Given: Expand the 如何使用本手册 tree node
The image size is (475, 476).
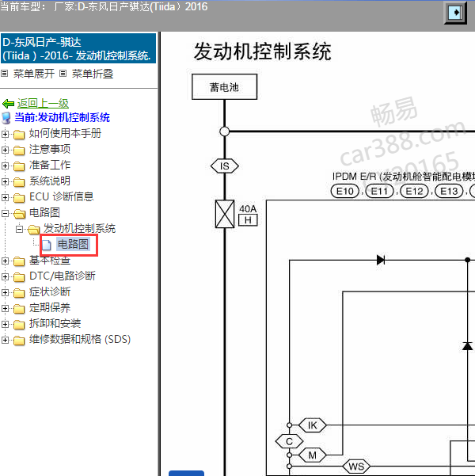Looking at the screenshot, I should click(x=5, y=134).
